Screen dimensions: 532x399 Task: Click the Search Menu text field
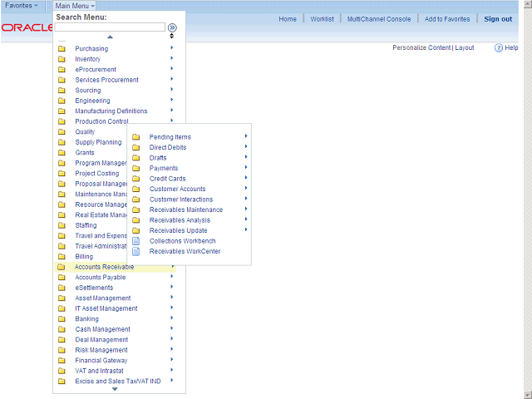110,27
